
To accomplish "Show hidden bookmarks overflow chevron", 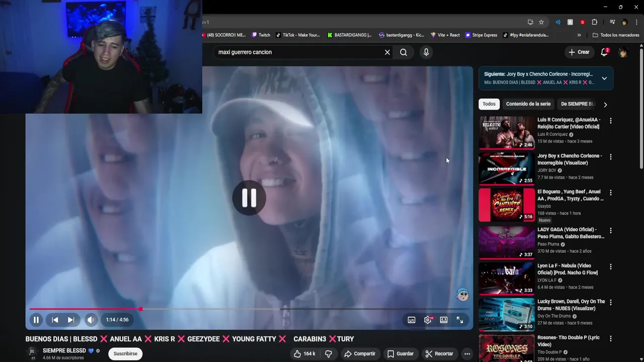I will click(579, 35).
